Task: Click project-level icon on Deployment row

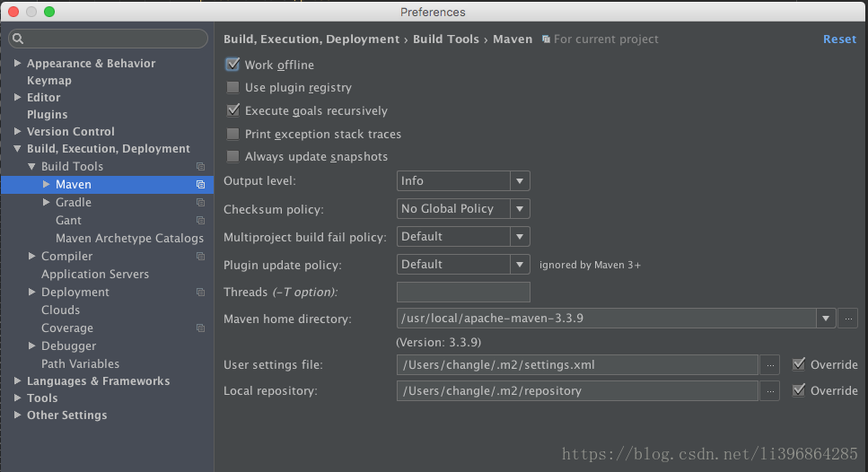Action: pos(200,293)
